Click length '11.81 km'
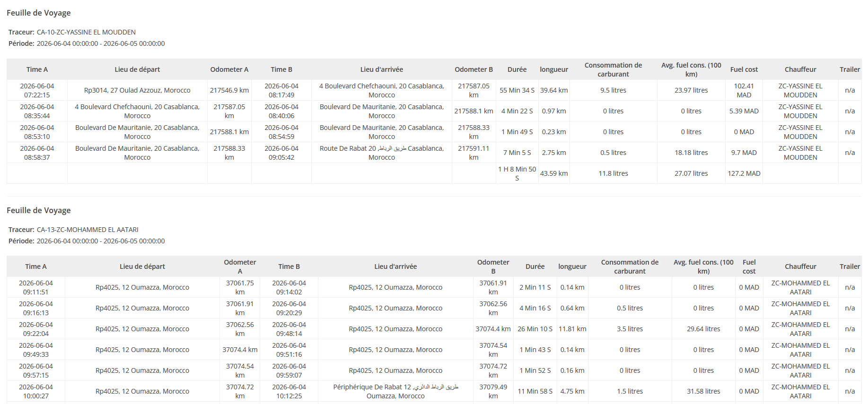Viewport: 868px width, 404px height. pos(572,329)
